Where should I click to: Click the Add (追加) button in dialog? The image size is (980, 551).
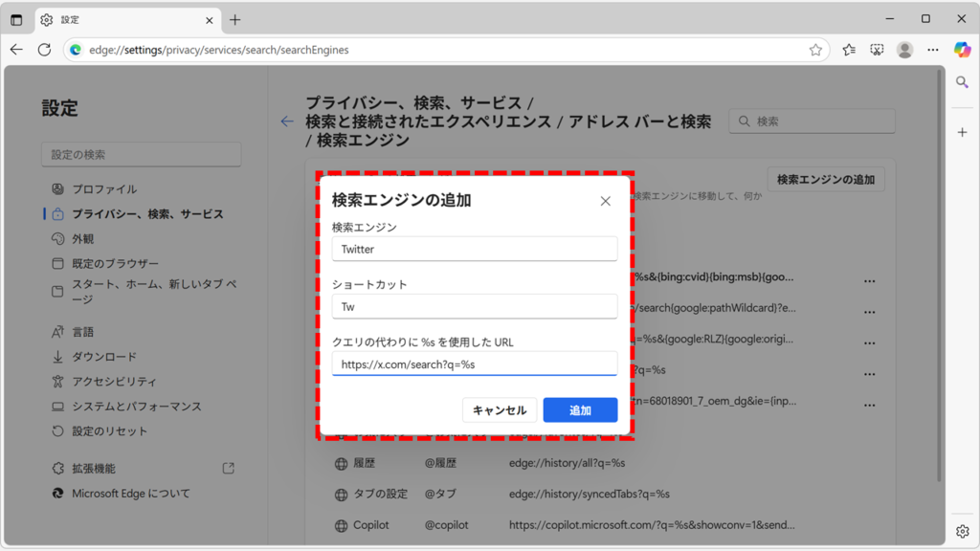point(580,409)
